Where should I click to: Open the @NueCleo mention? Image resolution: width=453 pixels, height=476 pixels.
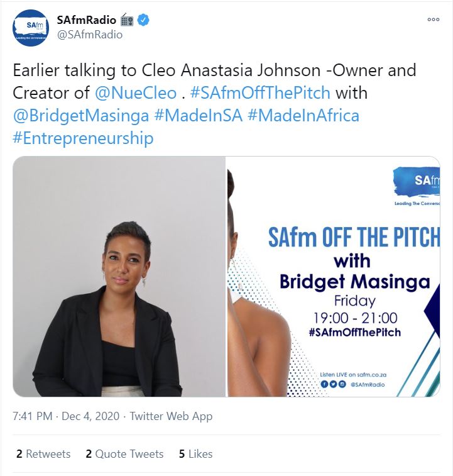click(x=136, y=92)
